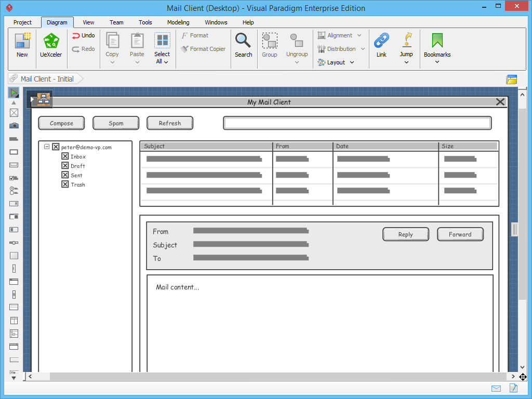Open the Tools tab
This screenshot has height=399, width=532.
[x=145, y=22]
